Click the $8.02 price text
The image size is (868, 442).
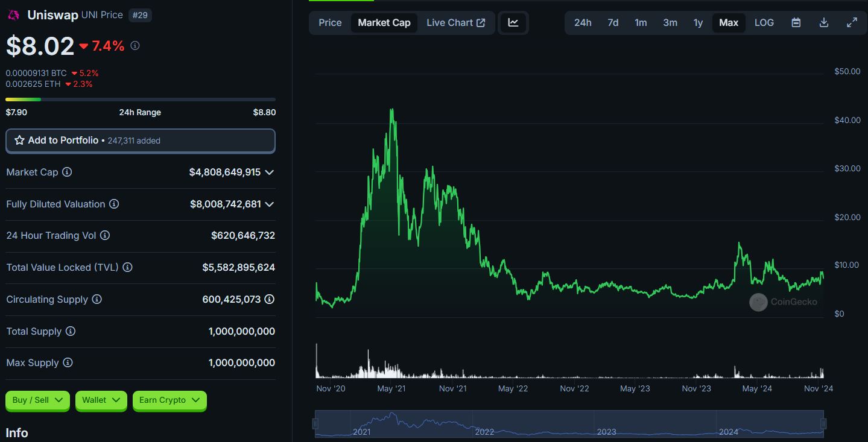coord(40,46)
